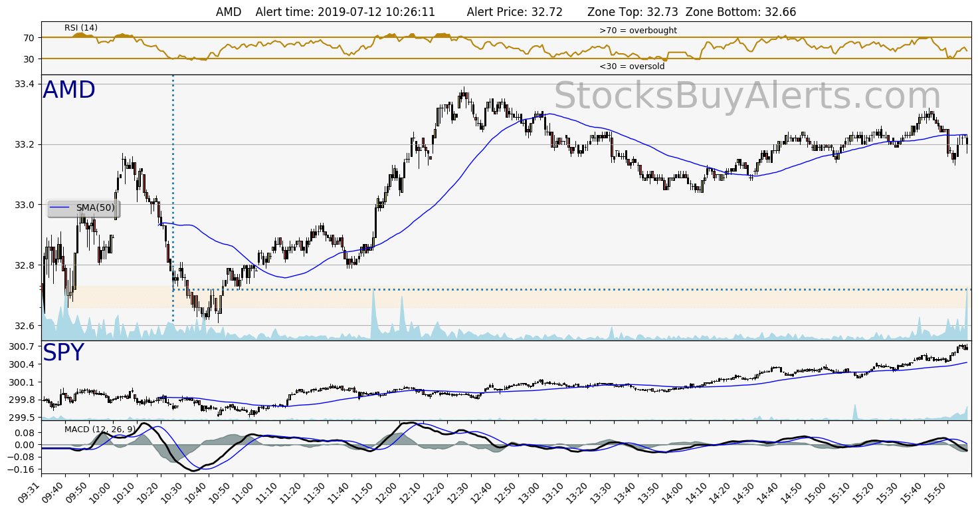The width and height of the screenshot is (980, 512).
Task: Click "Zone Bottom: 32.66" in the title
Action: point(741,12)
